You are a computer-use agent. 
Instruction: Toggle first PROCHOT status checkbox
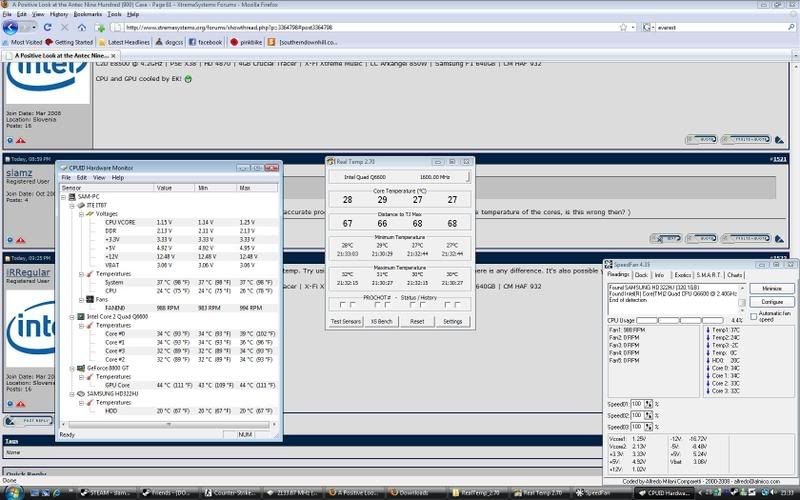342,305
